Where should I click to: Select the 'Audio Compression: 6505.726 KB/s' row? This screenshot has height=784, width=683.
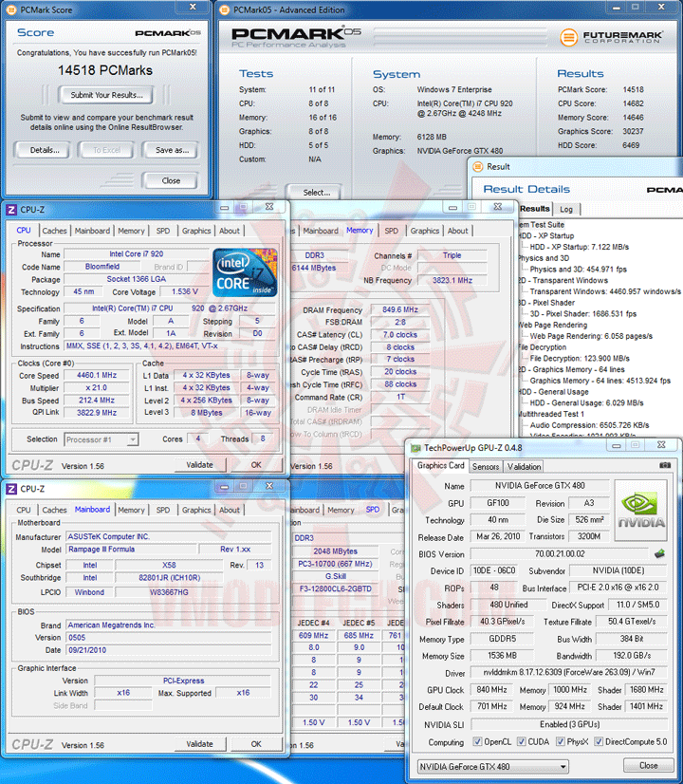(589, 425)
